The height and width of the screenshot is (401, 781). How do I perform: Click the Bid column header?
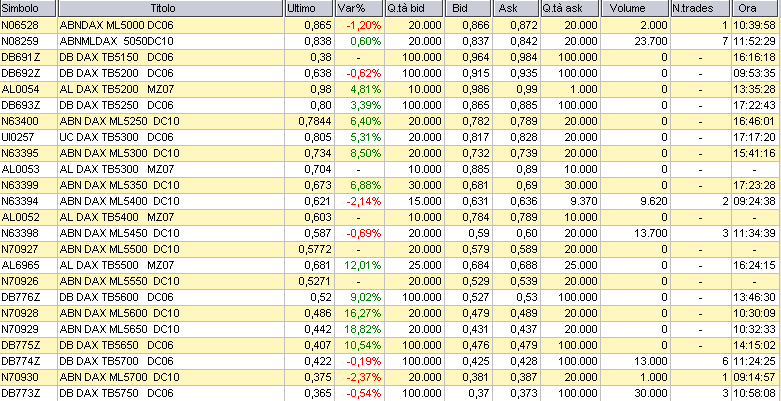click(x=468, y=8)
